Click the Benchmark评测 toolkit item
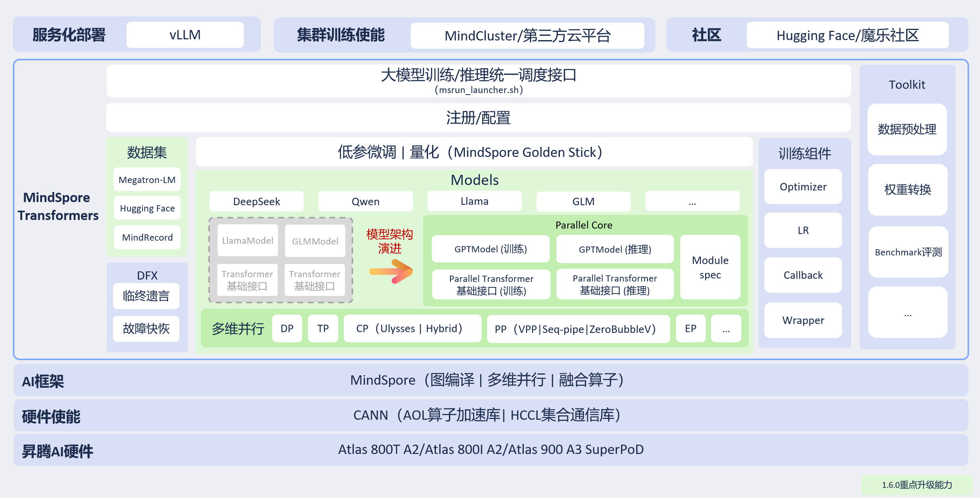980x498 pixels. [x=908, y=252]
